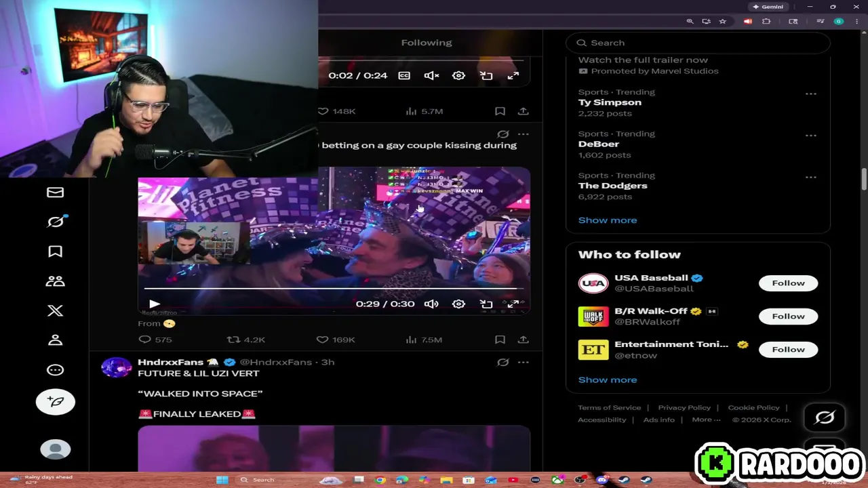
Task: View analytics of 5.7M views post
Action: point(424,111)
